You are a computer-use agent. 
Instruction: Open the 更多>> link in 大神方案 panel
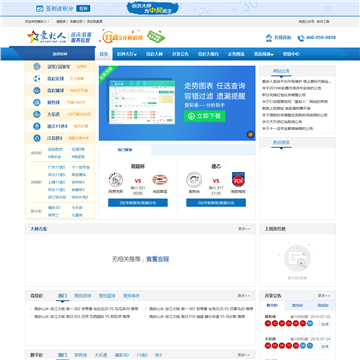pyautogui.click(x=244, y=229)
